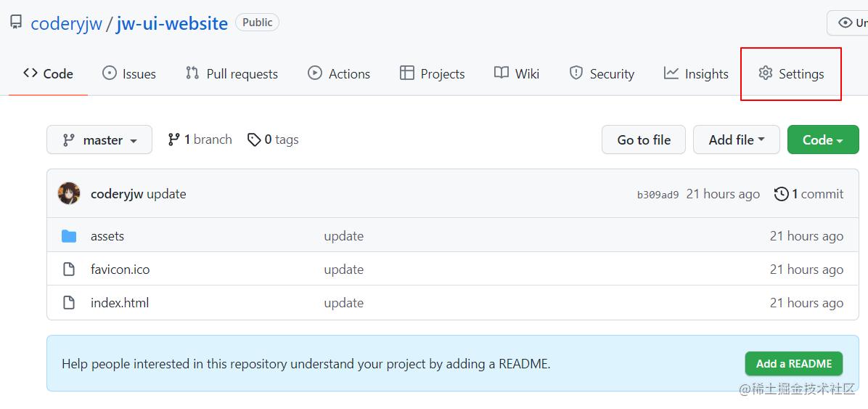868x409 pixels.
Task: Click the Go to file button
Action: 644,140
